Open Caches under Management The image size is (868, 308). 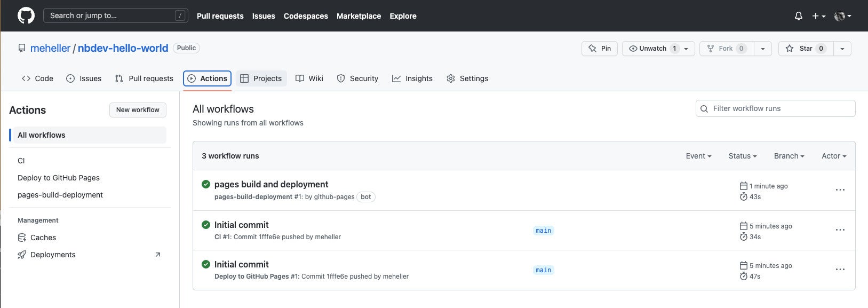pos(43,238)
